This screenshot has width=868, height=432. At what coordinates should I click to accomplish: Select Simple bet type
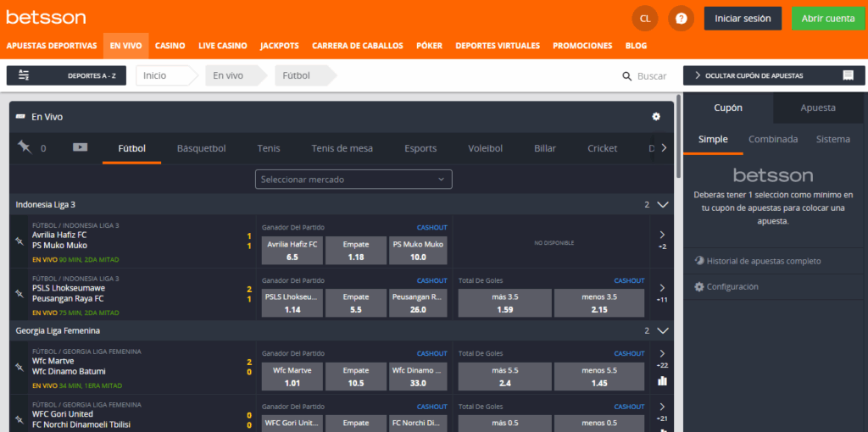[713, 140]
